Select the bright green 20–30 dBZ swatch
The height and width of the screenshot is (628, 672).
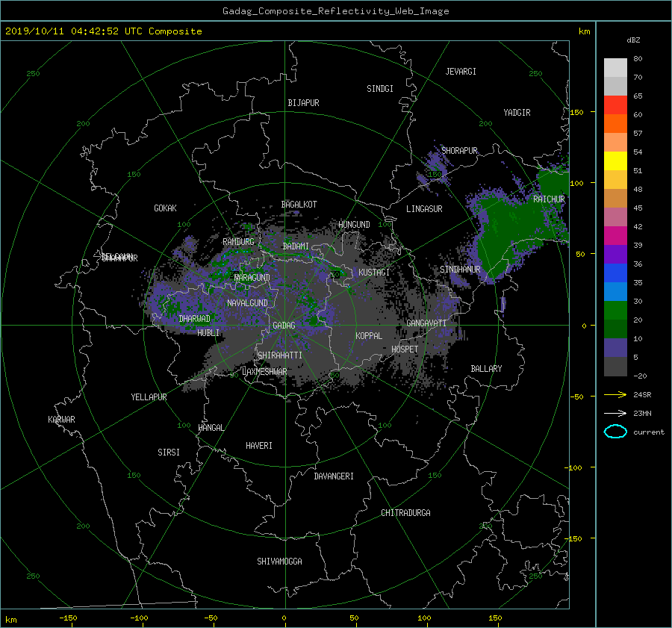click(x=615, y=310)
